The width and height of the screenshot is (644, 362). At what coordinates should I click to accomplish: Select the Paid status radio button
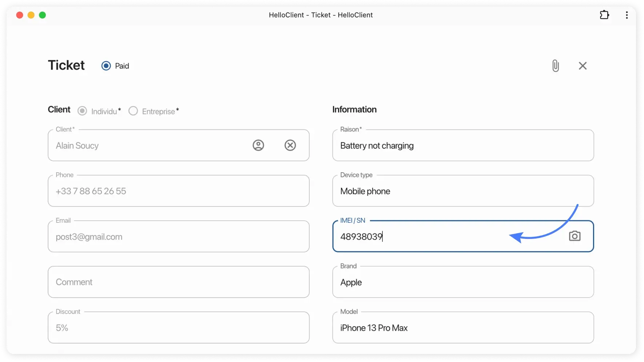106,66
